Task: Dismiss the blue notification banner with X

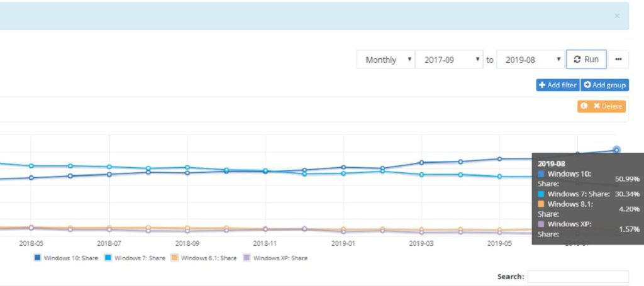Action: (x=616, y=16)
